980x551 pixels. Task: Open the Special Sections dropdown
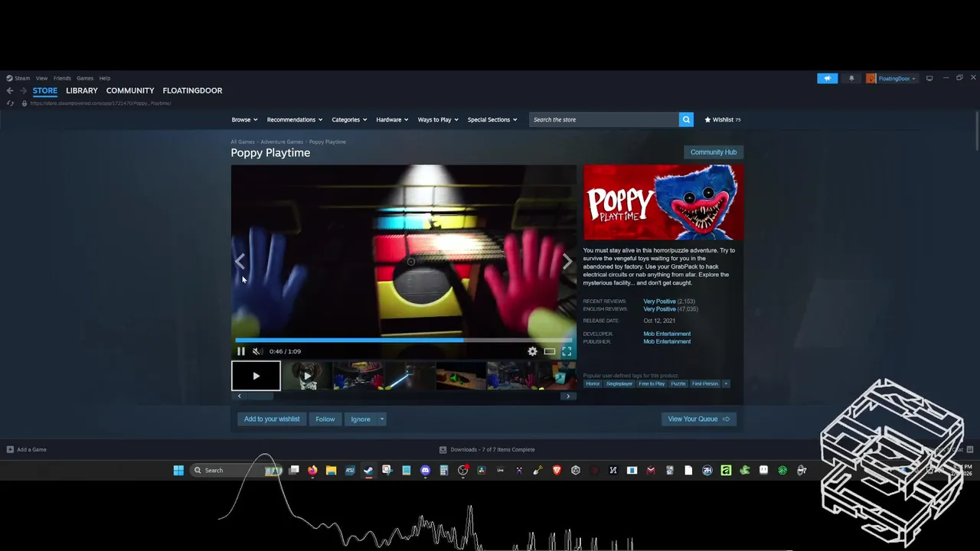tap(492, 119)
